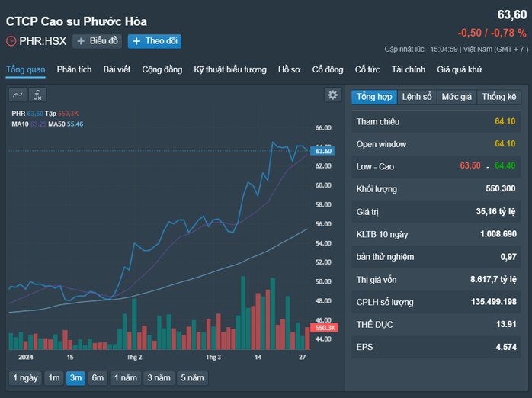Open the Tài chính tab
This screenshot has height=398, width=532.
click(409, 69)
